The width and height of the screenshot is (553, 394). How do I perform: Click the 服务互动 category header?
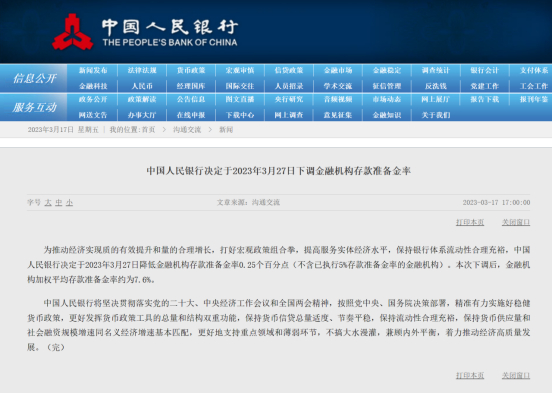(34, 107)
